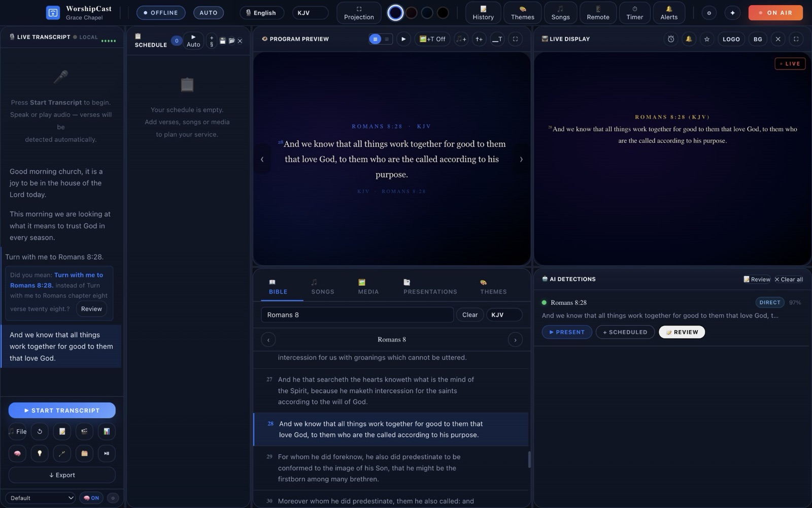This screenshot has width=812, height=508.
Task: Toggle schedule Auto play
Action: (x=193, y=41)
